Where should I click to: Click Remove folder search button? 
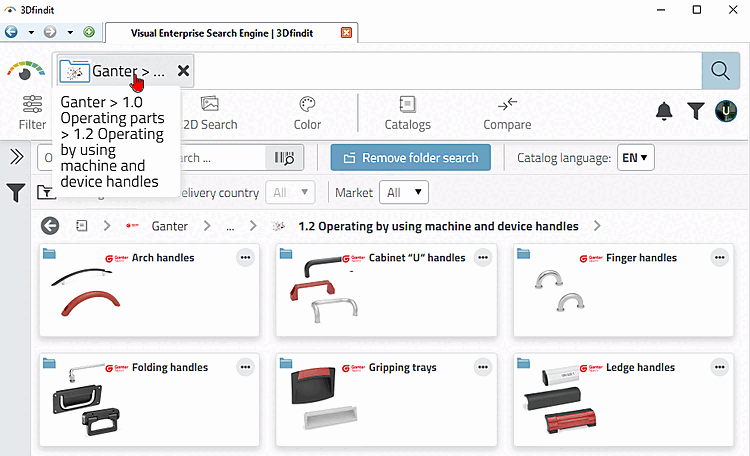(x=410, y=157)
